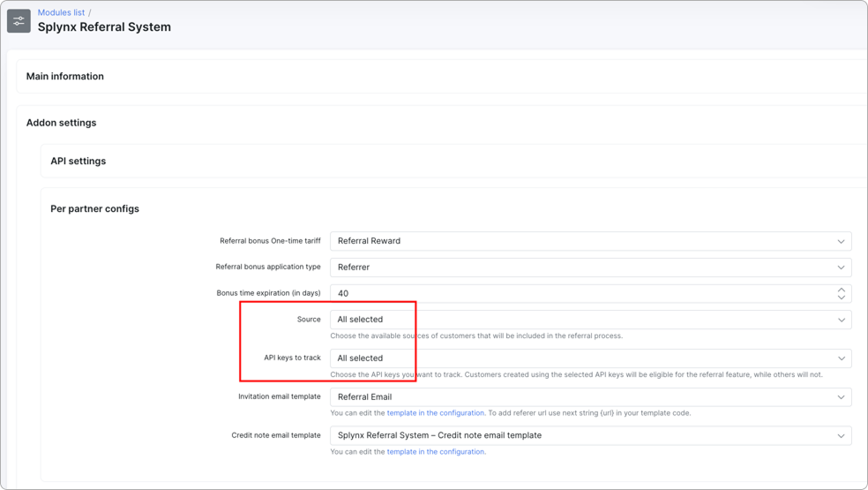
Task: Collapse the Per partner configs section
Action: pos(94,209)
